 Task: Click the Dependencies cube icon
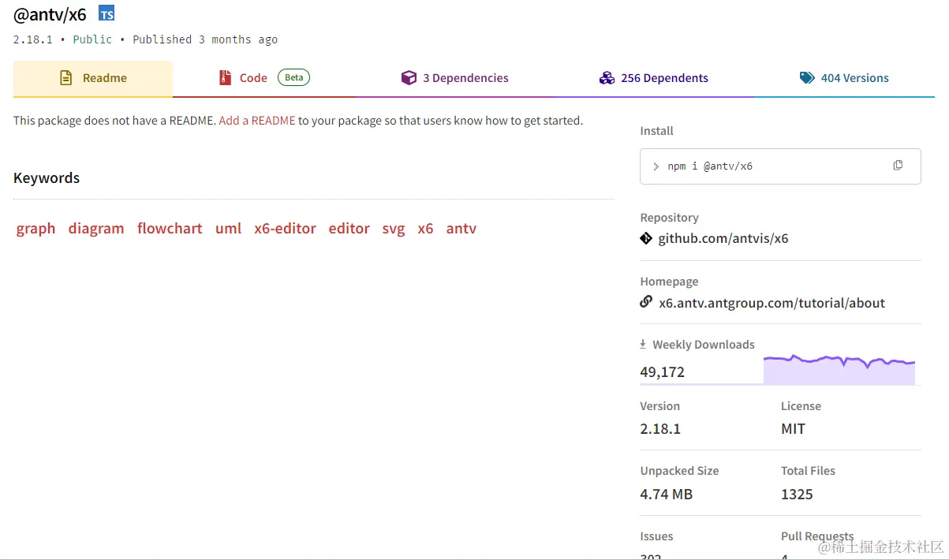pyautogui.click(x=409, y=78)
